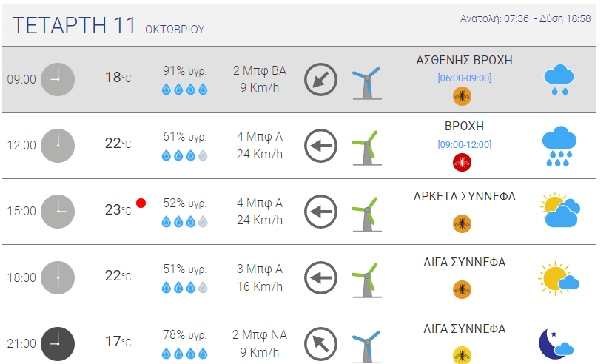612x364 pixels.
Task: Click the red mosquito icon at 12:00
Action: pyautogui.click(x=462, y=162)
